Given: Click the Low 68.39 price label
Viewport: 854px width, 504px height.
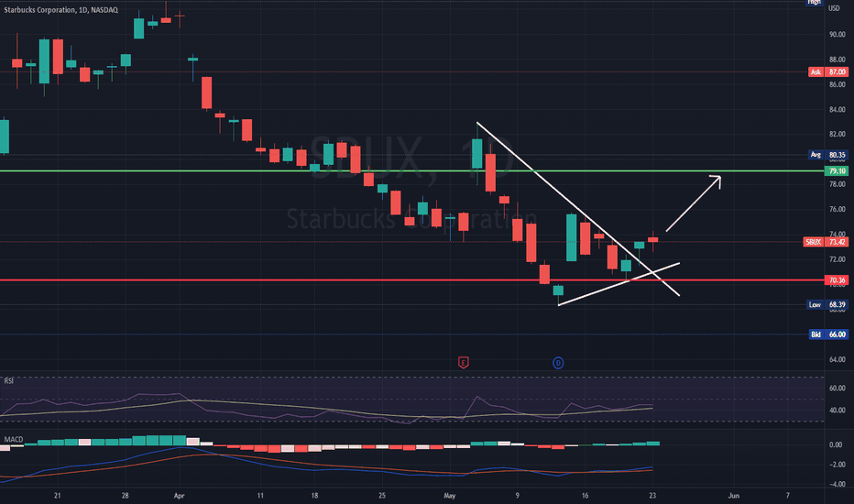Looking at the screenshot, I should tap(827, 304).
